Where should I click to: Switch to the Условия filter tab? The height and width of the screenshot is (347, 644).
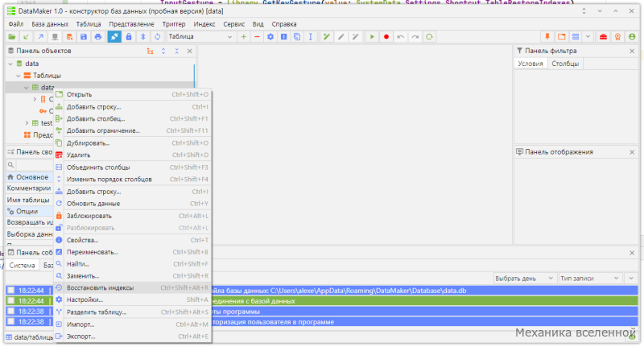530,64
